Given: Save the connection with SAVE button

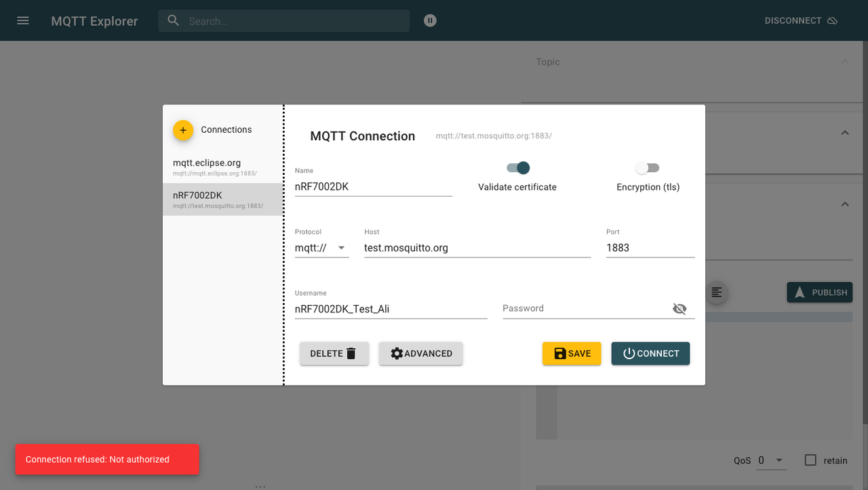Looking at the screenshot, I should pyautogui.click(x=572, y=353).
